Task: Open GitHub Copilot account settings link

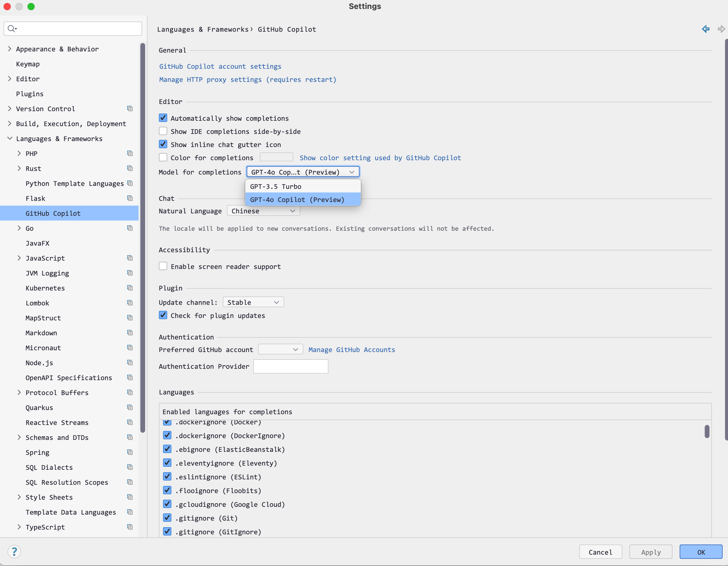Action: [x=220, y=66]
